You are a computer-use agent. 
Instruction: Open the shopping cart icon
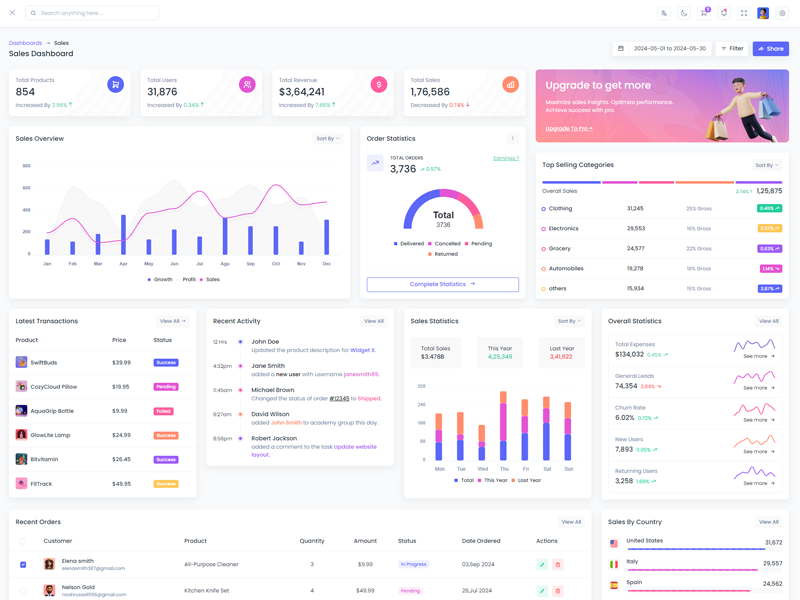[x=704, y=13]
